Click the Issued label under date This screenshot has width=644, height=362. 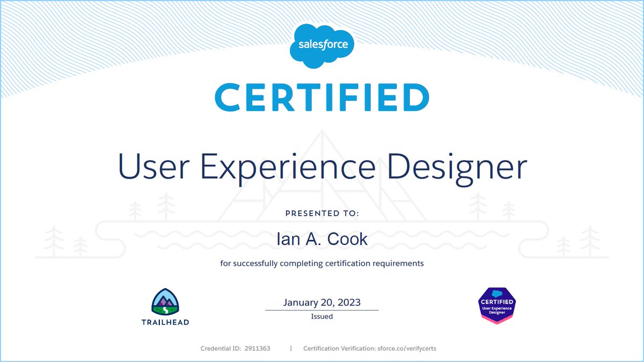(x=322, y=316)
